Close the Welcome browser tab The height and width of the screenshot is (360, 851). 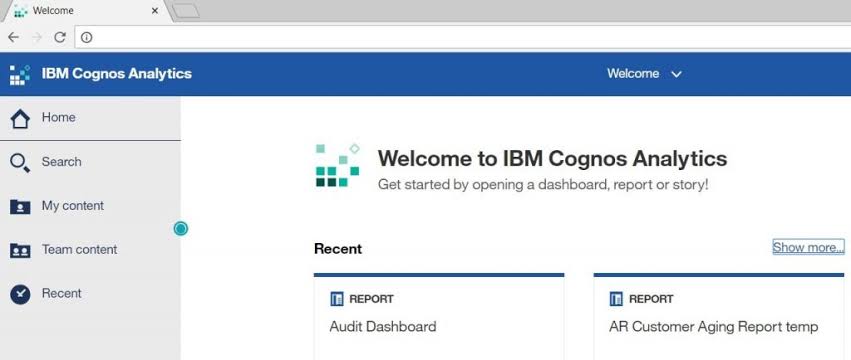155,11
